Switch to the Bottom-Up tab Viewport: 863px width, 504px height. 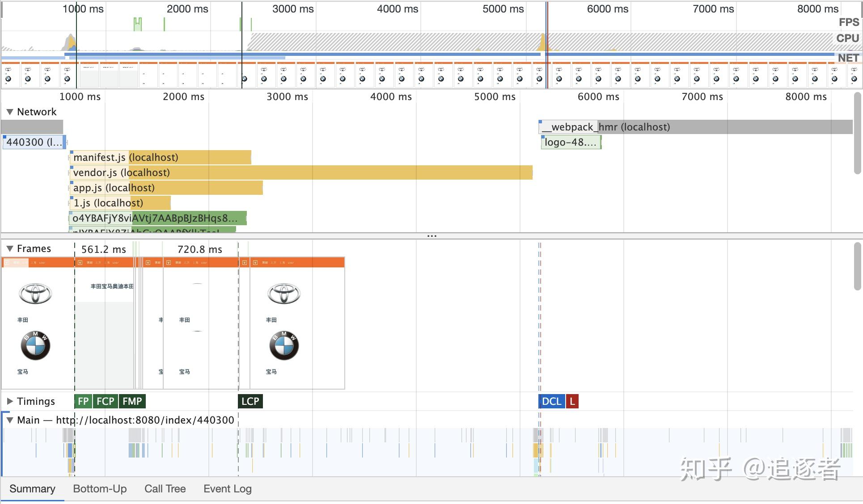[x=100, y=489]
